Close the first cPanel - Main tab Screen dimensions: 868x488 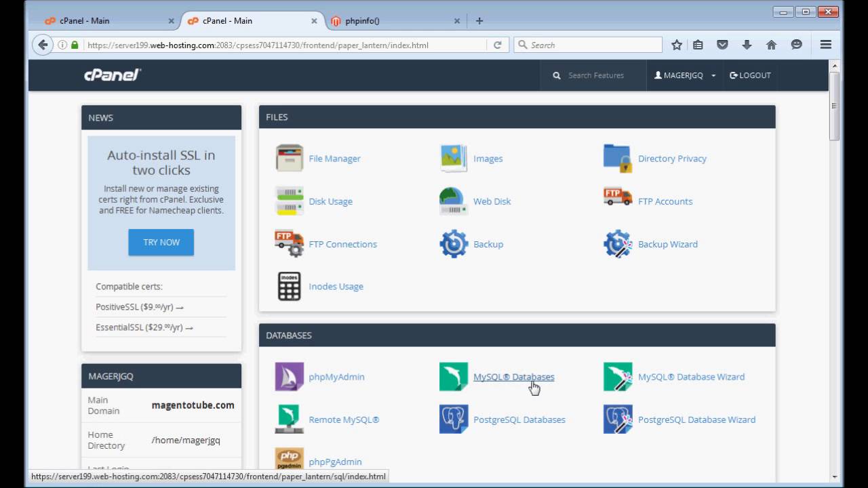171,21
